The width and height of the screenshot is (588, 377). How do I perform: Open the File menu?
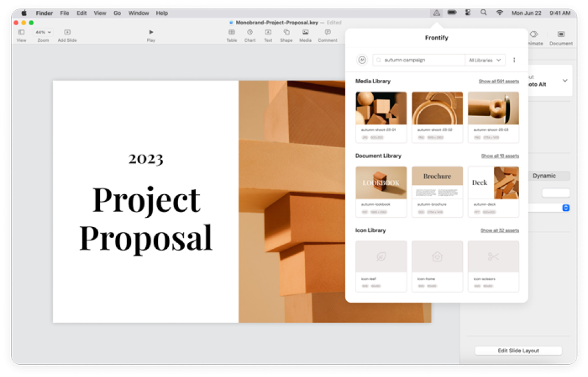(64, 13)
